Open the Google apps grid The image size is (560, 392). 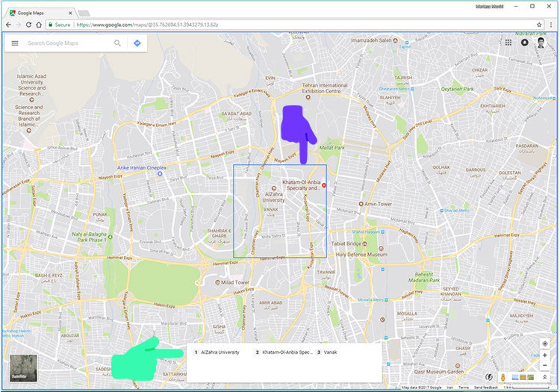508,43
